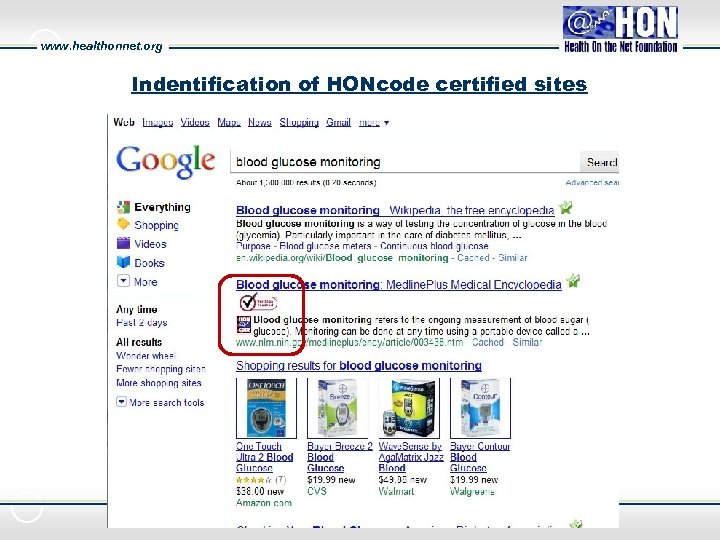Click Similar link under the Wikipedia result
Screen dimensions: 720x540
pyautogui.click(x=512, y=258)
